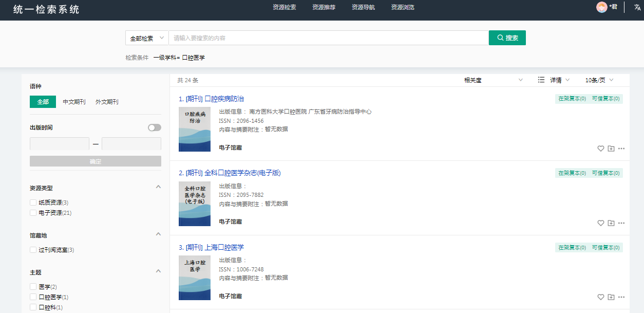
Task: Go to 资源推荐 in top navigation
Action: 324,7
